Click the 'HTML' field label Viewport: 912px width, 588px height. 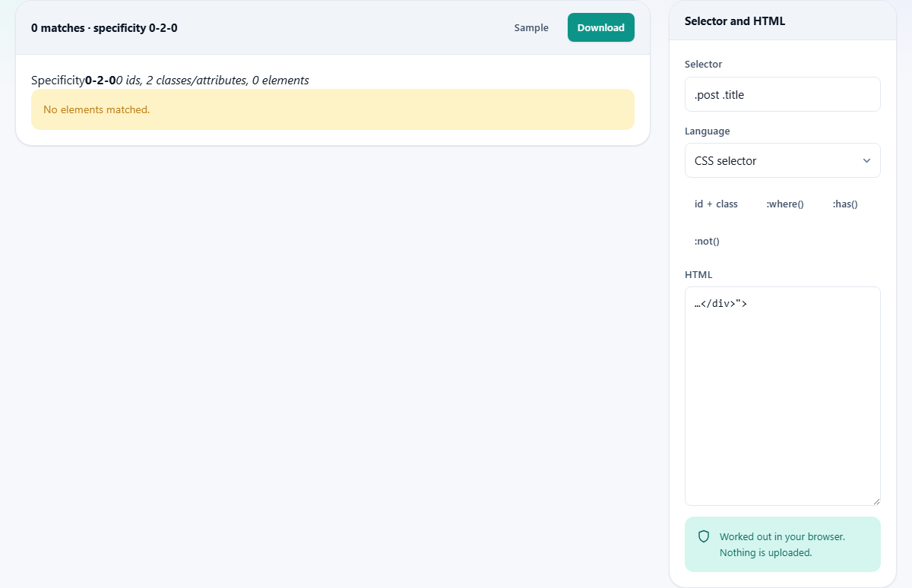tap(698, 274)
